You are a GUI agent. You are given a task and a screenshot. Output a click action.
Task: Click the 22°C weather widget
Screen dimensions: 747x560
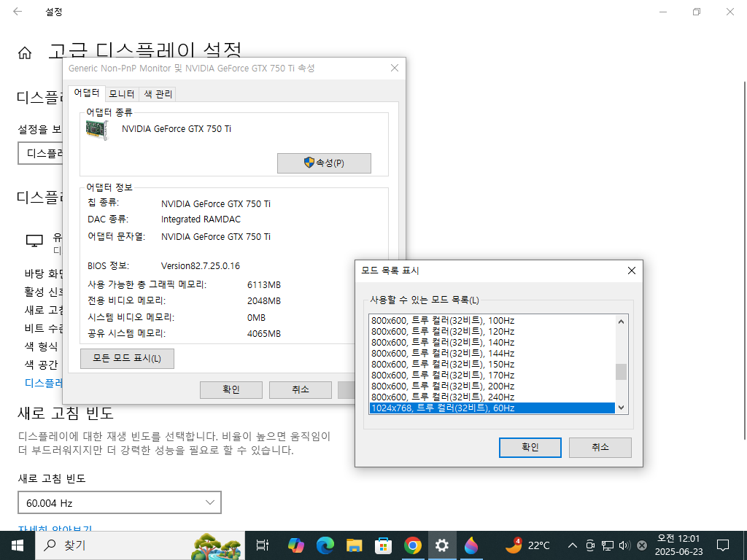528,545
